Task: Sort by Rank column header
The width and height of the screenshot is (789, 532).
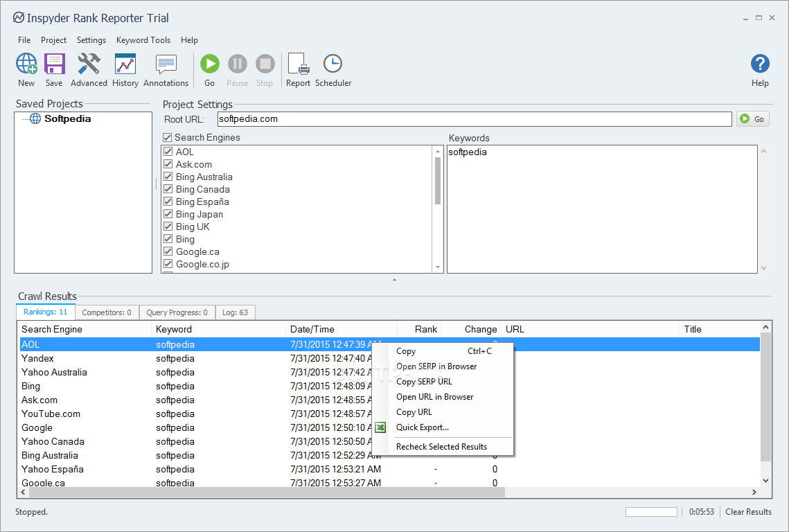Action: click(419, 329)
